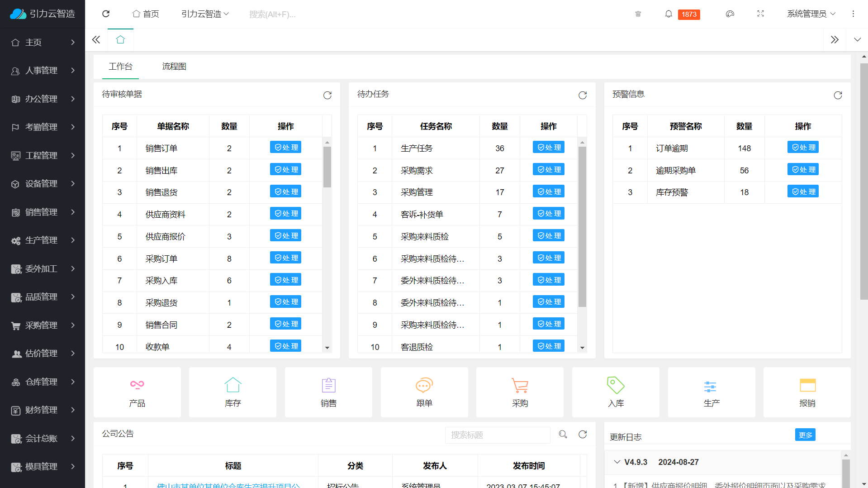Collapse the V4.9.3 changelog entry
The image size is (868, 488).
(617, 461)
